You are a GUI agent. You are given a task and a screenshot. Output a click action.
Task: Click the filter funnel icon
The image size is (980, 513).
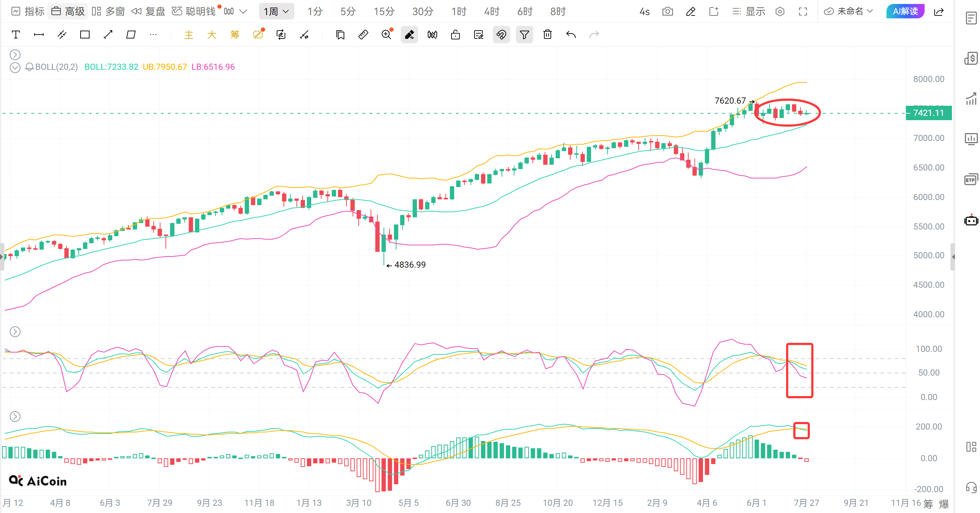[x=524, y=35]
